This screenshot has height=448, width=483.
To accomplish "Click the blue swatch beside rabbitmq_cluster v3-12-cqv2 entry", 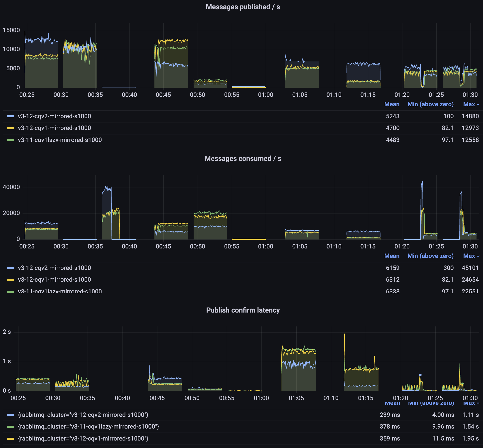I will pos(10,415).
